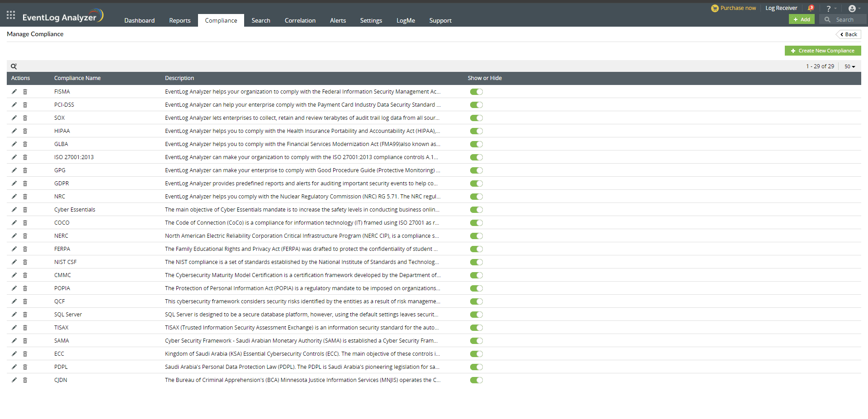Open the Dashboard tab
This screenshot has width=868, height=419.
pos(139,20)
